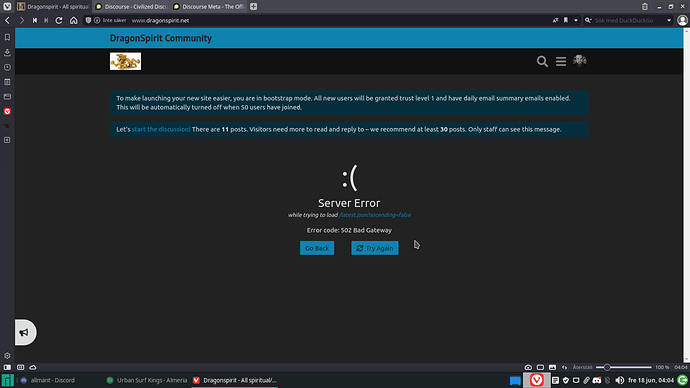Open Vivaldi web panel in sidebar
Viewport: 690px width, 388px height.
7,111
